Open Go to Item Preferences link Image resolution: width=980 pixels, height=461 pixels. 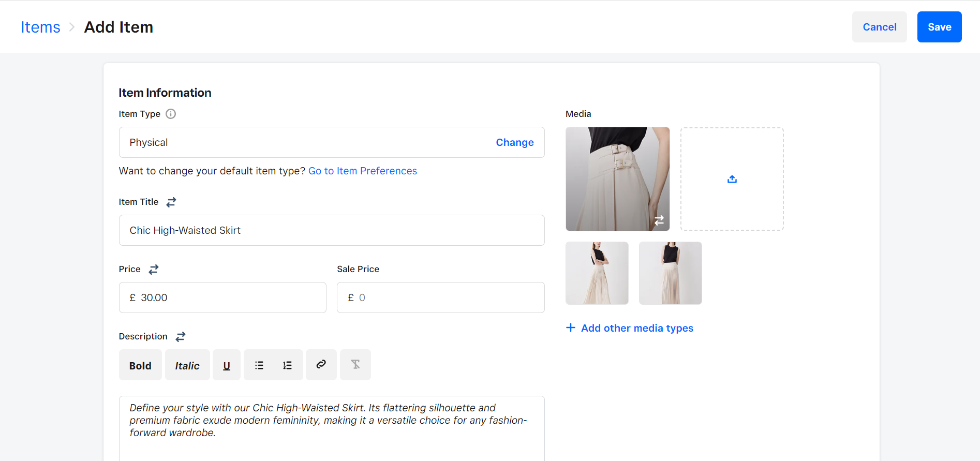pos(362,171)
